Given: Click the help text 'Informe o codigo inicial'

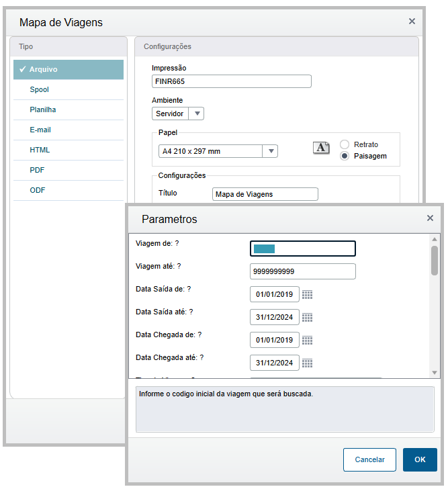Looking at the screenshot, I should click(x=226, y=394).
